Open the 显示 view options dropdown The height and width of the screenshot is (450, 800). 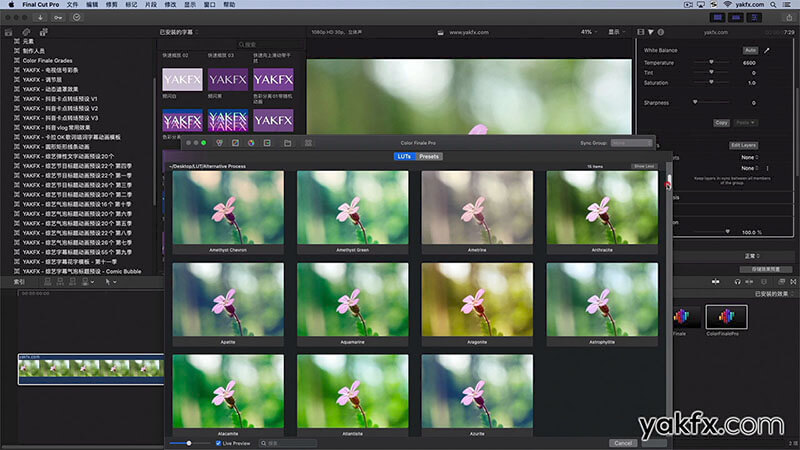(616, 32)
